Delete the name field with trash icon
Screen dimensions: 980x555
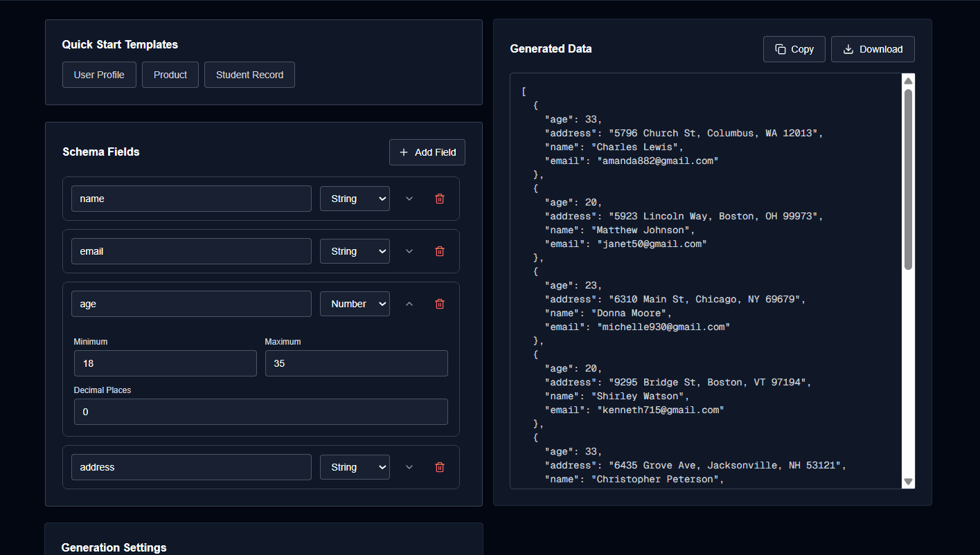(439, 199)
